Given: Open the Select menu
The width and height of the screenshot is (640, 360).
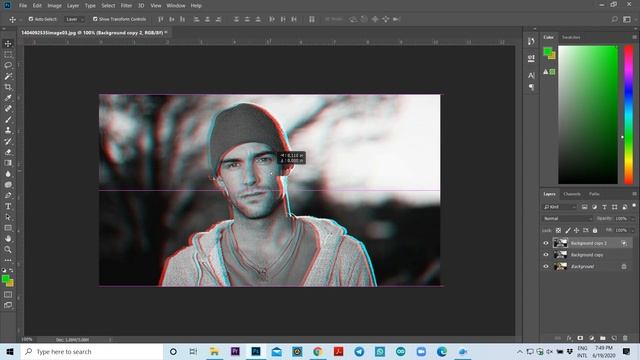Looking at the screenshot, I should (108, 6).
